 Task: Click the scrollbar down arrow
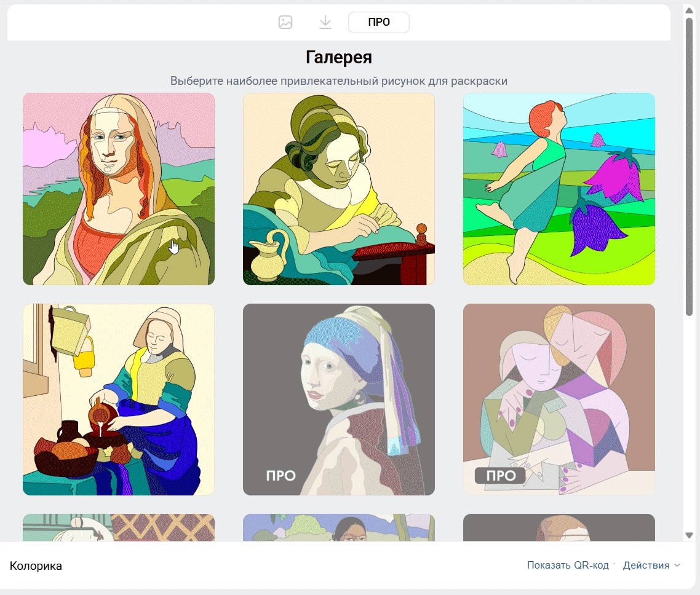pyautogui.click(x=690, y=535)
